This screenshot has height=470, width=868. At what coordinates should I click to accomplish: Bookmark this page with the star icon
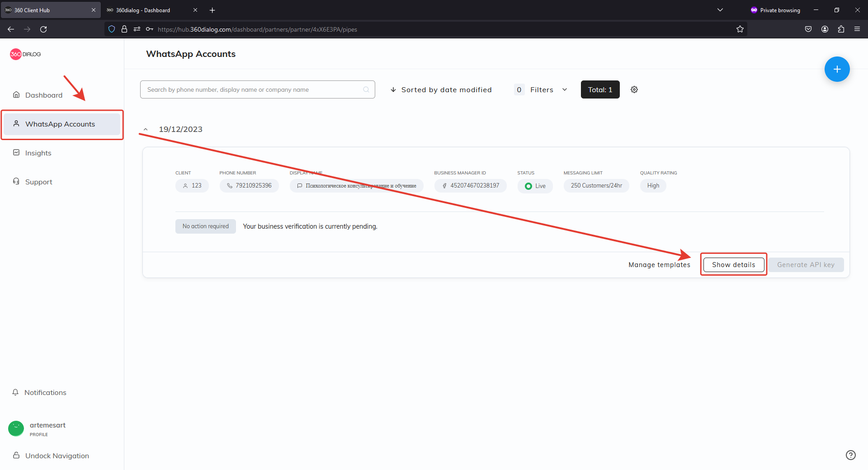(740, 29)
